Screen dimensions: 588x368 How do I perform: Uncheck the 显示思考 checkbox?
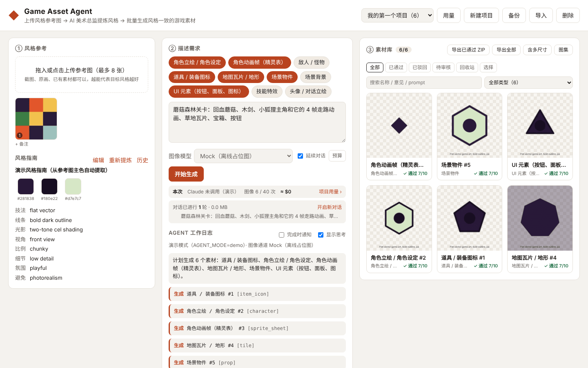pos(321,235)
